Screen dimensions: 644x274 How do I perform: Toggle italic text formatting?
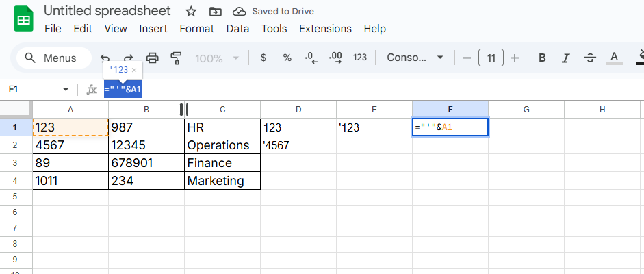pyautogui.click(x=566, y=58)
